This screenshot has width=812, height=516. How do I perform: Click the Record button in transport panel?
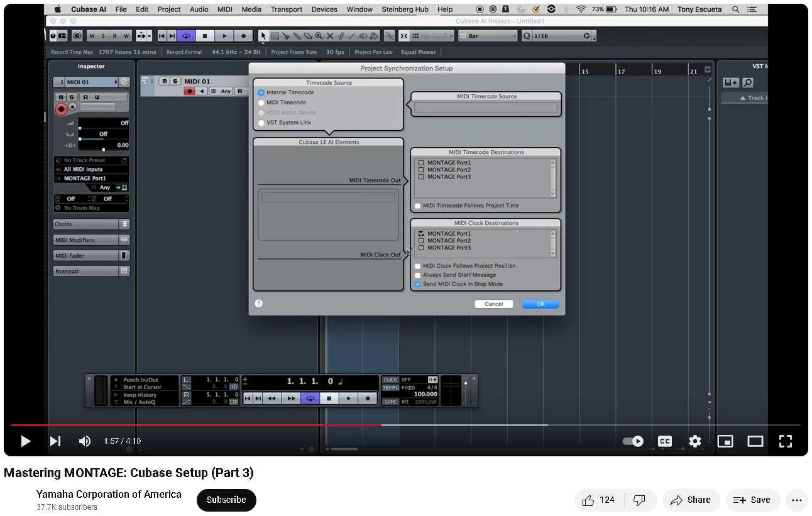(x=368, y=398)
